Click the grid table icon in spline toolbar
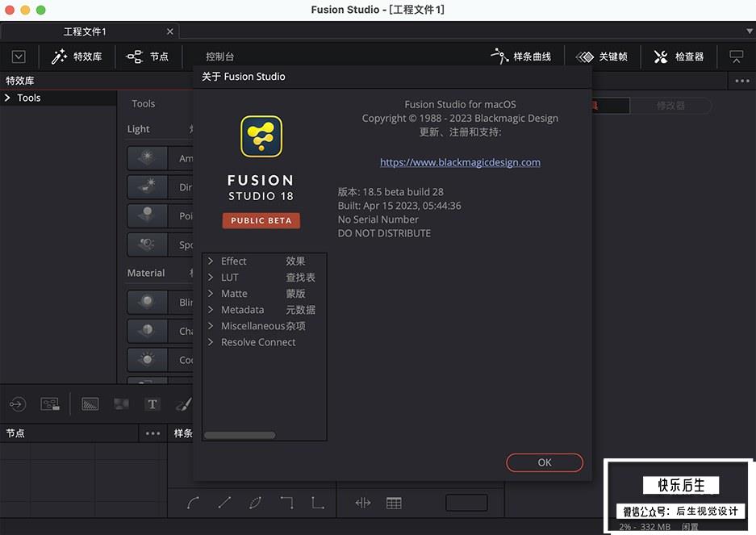Viewport: 756px width, 535px height. click(x=394, y=504)
